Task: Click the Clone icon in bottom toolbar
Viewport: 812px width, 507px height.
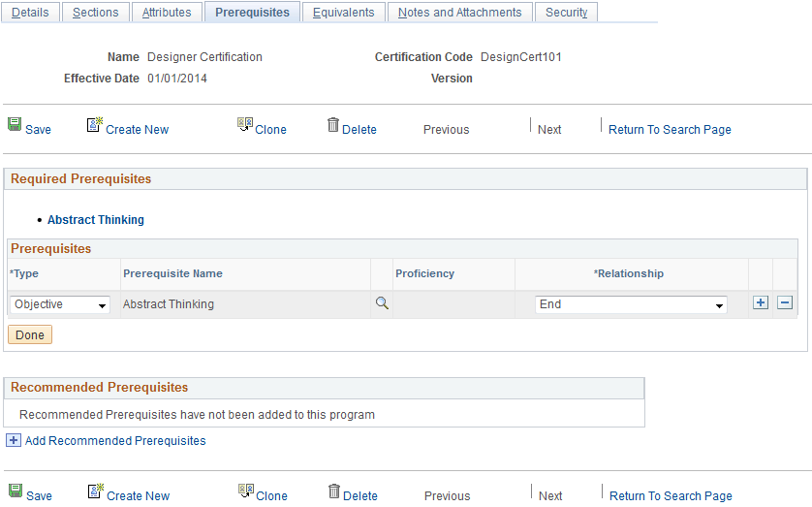Action: point(246,491)
